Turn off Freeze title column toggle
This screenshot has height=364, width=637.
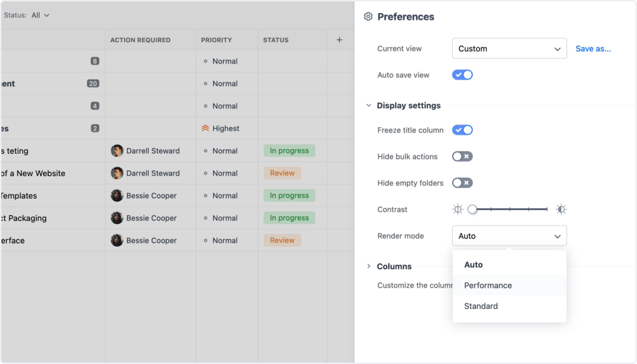click(462, 130)
